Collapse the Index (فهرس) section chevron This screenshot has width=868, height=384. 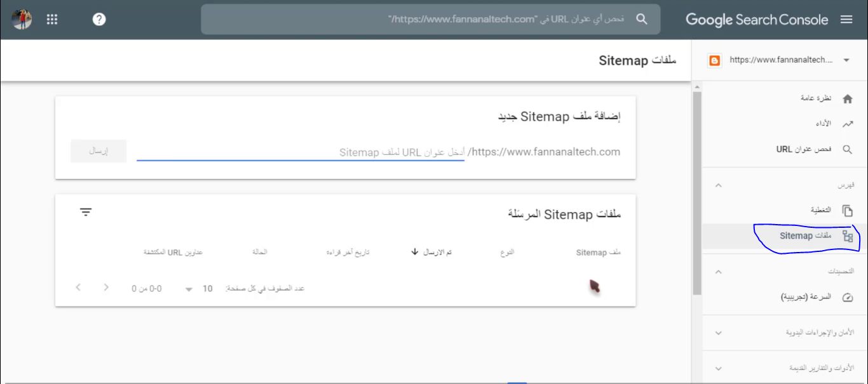[x=719, y=185]
